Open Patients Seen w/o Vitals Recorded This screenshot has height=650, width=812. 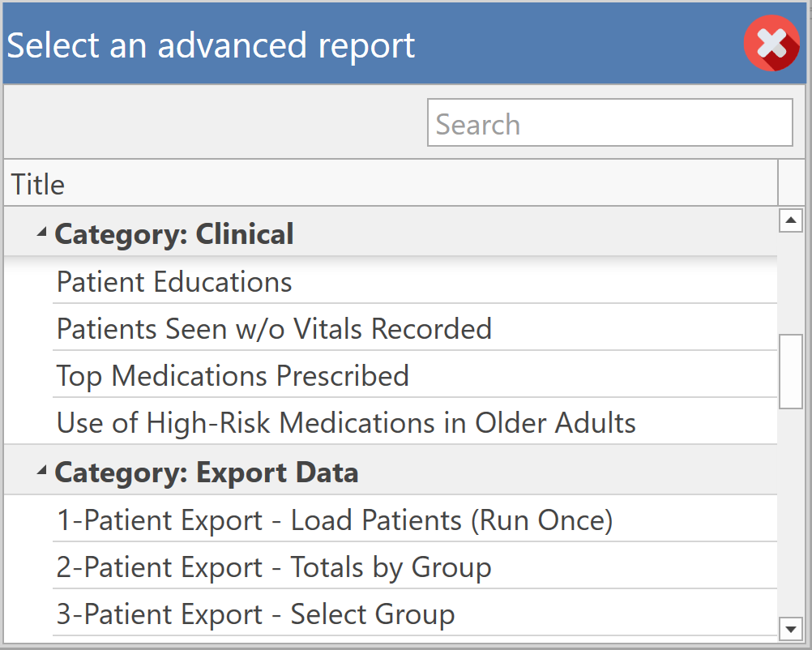click(274, 329)
